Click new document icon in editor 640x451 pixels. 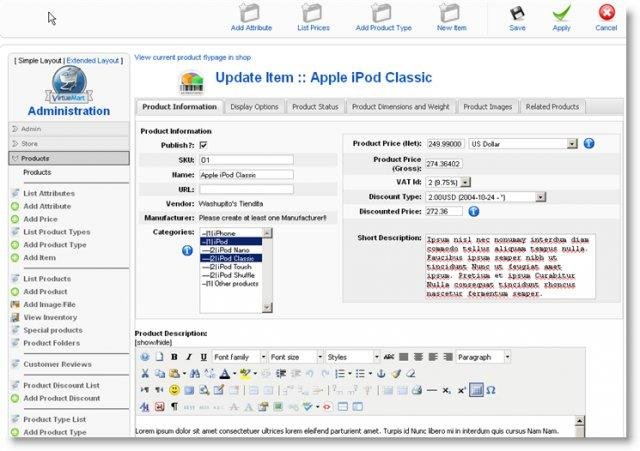coord(159,357)
